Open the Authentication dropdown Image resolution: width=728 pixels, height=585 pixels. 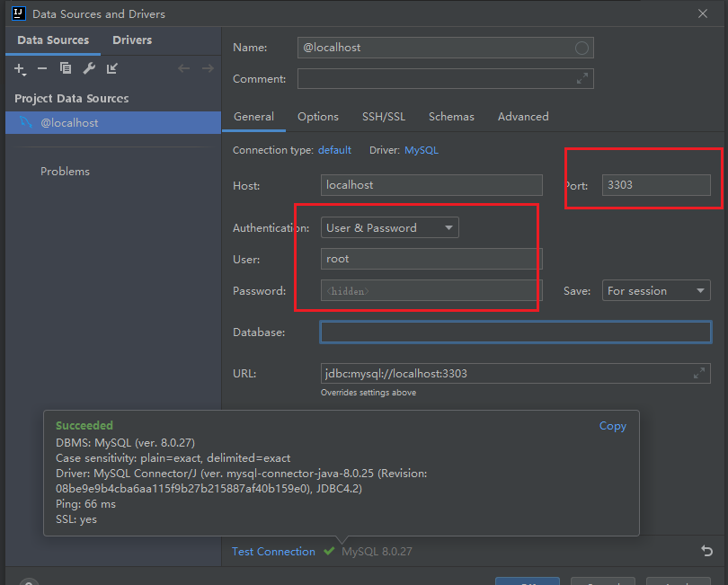(389, 227)
